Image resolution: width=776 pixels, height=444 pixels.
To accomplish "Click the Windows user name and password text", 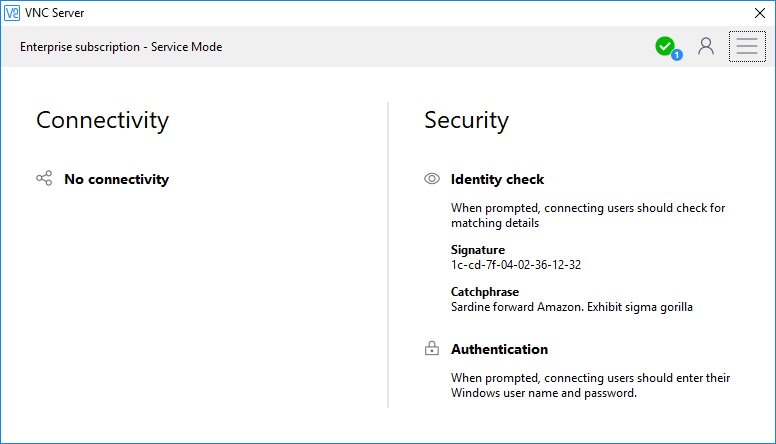I will 590,386.
